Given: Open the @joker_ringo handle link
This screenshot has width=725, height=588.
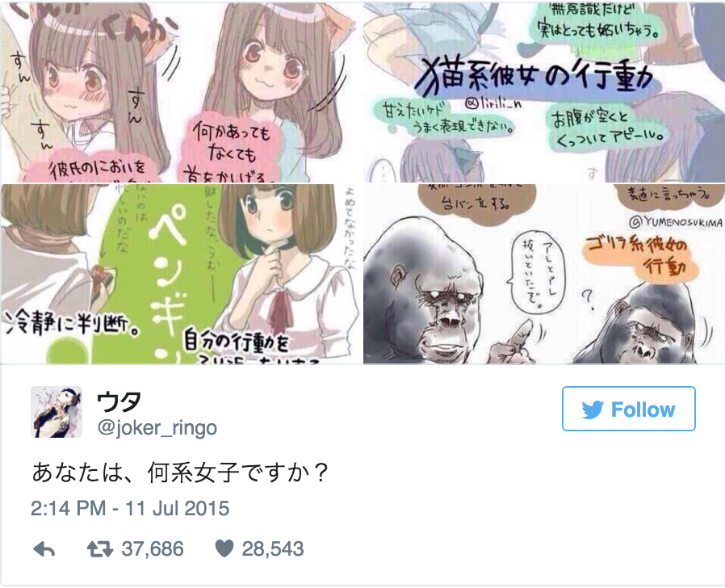Looking at the screenshot, I should [x=157, y=428].
